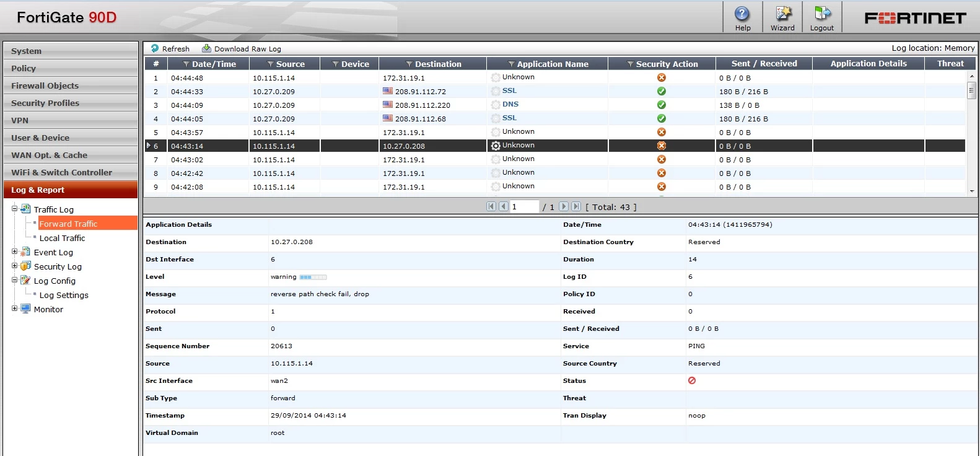
Task: Open Log Settings in tree
Action: coord(64,295)
